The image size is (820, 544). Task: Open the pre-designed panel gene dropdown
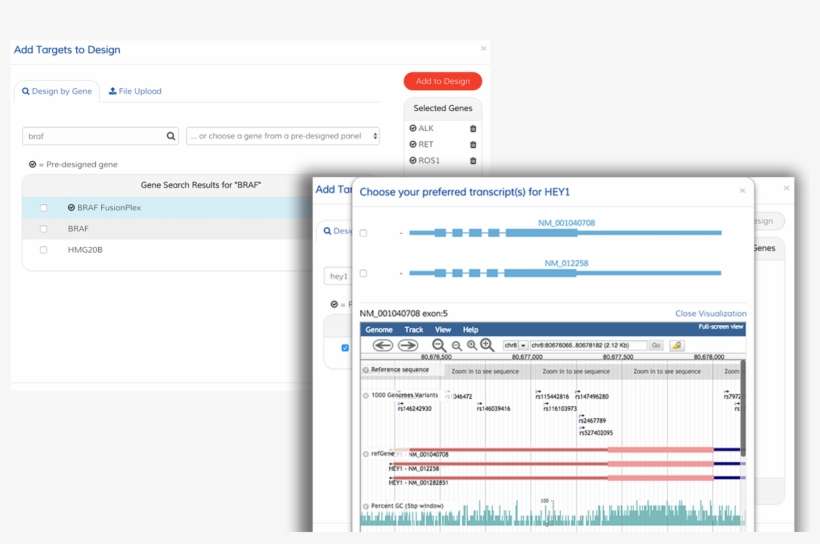click(283, 136)
